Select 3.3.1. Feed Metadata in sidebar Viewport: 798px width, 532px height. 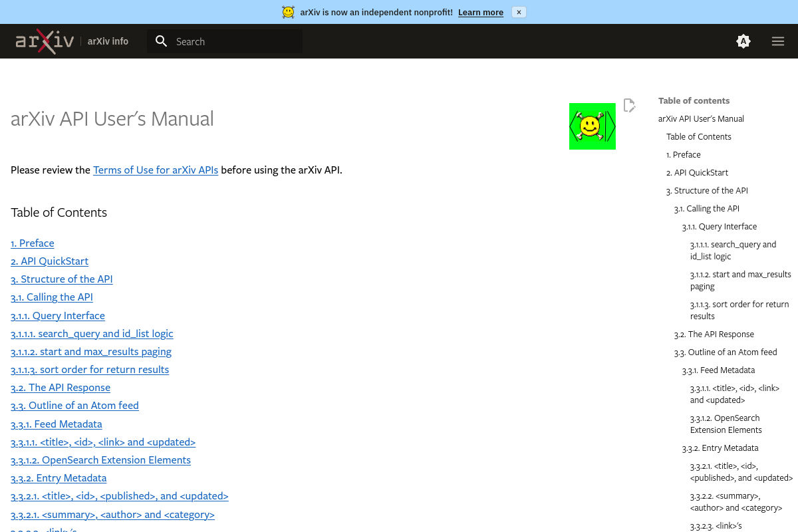pos(718,370)
